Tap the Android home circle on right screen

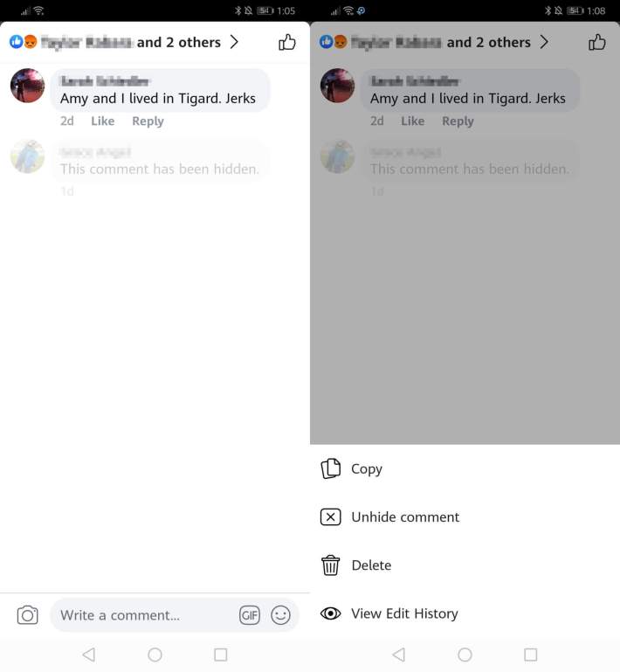465,655
